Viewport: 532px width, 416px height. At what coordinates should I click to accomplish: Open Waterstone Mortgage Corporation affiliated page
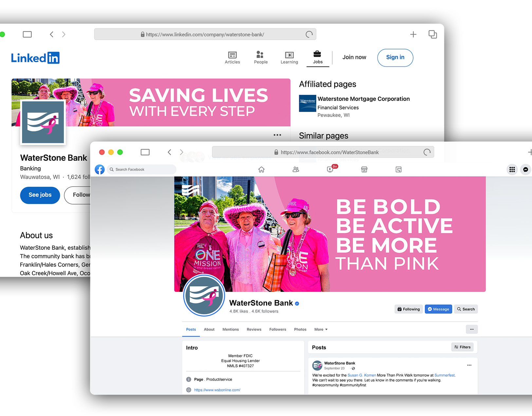[x=363, y=99]
